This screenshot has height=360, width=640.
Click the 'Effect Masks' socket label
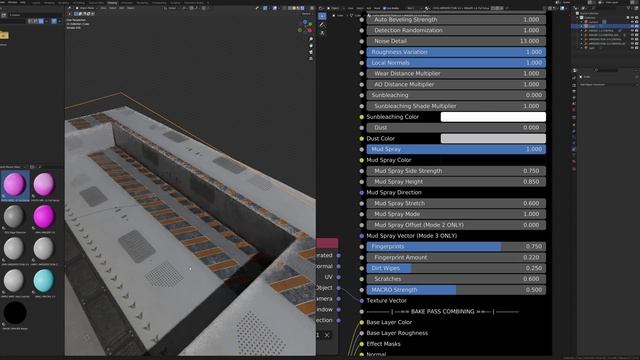383,344
